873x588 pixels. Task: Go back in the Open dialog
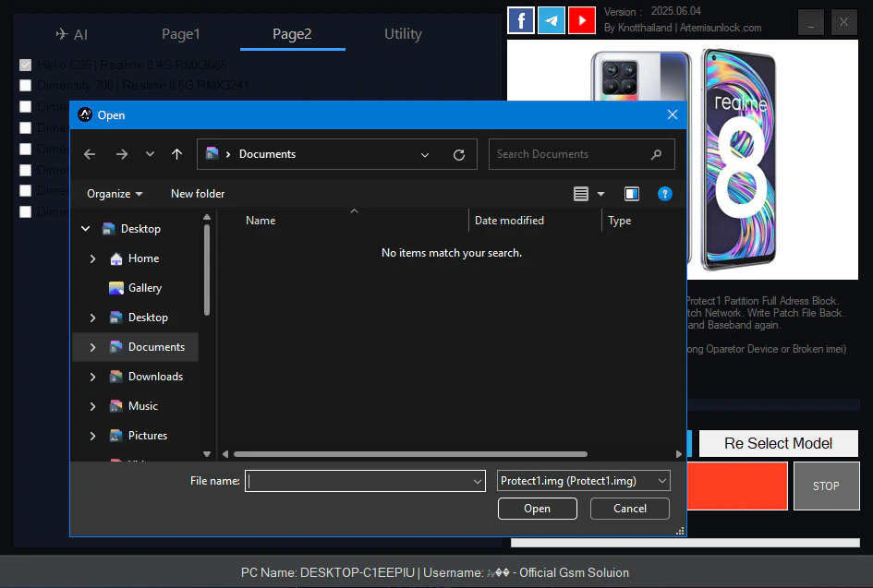[x=90, y=154]
